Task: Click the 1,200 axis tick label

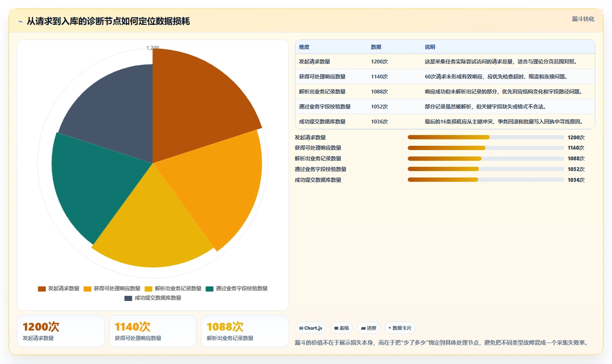Action: pyautogui.click(x=152, y=48)
